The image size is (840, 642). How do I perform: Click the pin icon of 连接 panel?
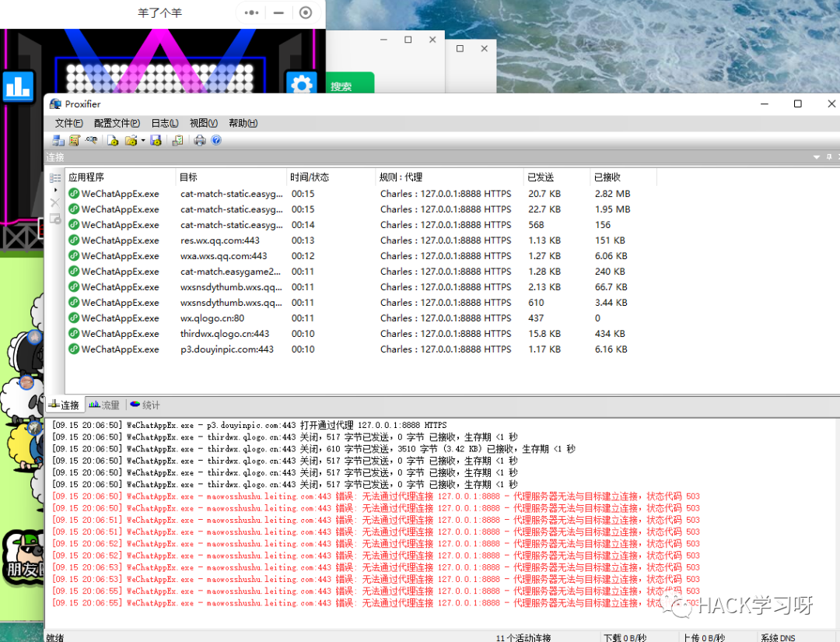point(829,157)
